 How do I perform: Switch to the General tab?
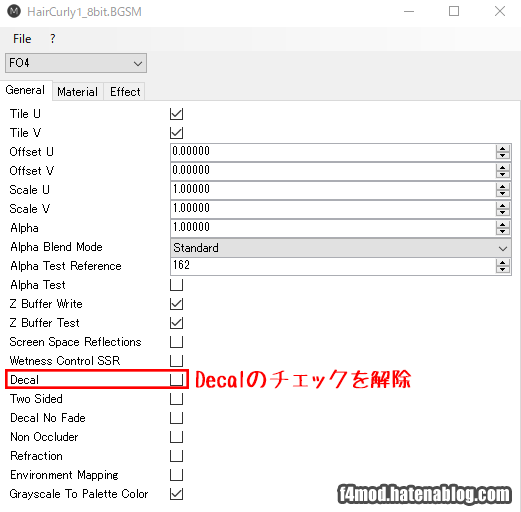pos(25,90)
